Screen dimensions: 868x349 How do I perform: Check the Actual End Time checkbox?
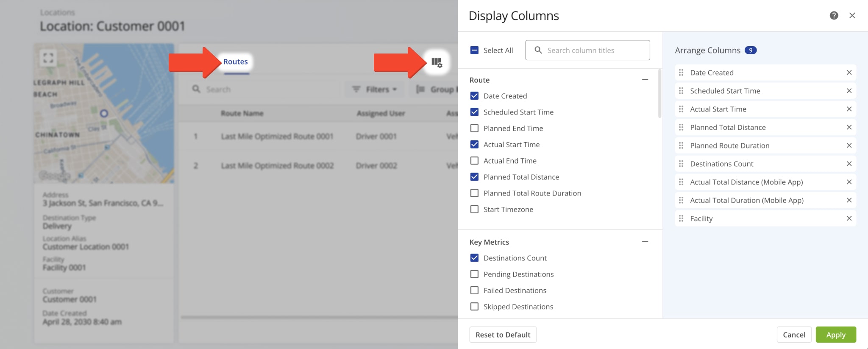pyautogui.click(x=475, y=161)
